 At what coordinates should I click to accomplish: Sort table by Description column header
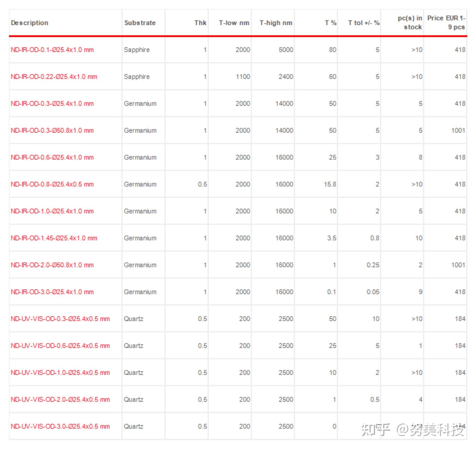[30, 23]
